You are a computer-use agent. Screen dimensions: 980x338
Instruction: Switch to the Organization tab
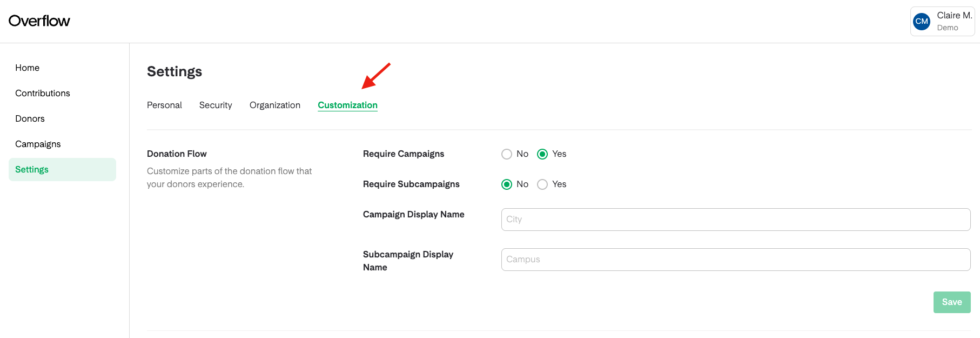tap(275, 105)
